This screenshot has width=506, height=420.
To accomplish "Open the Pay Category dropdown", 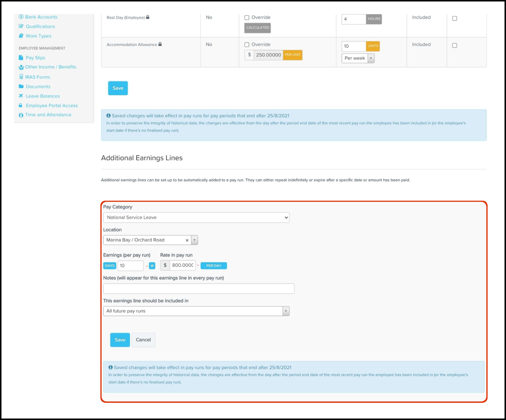I will click(x=196, y=218).
